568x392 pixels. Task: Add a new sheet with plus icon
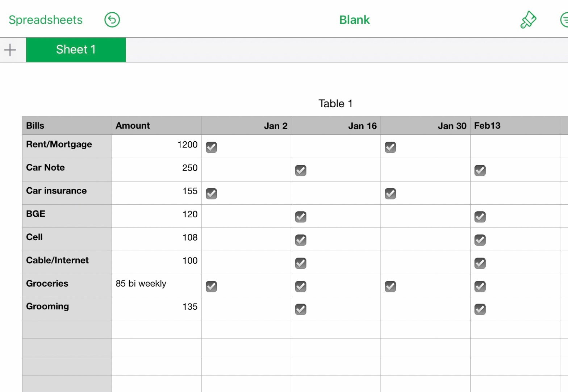[x=10, y=50]
